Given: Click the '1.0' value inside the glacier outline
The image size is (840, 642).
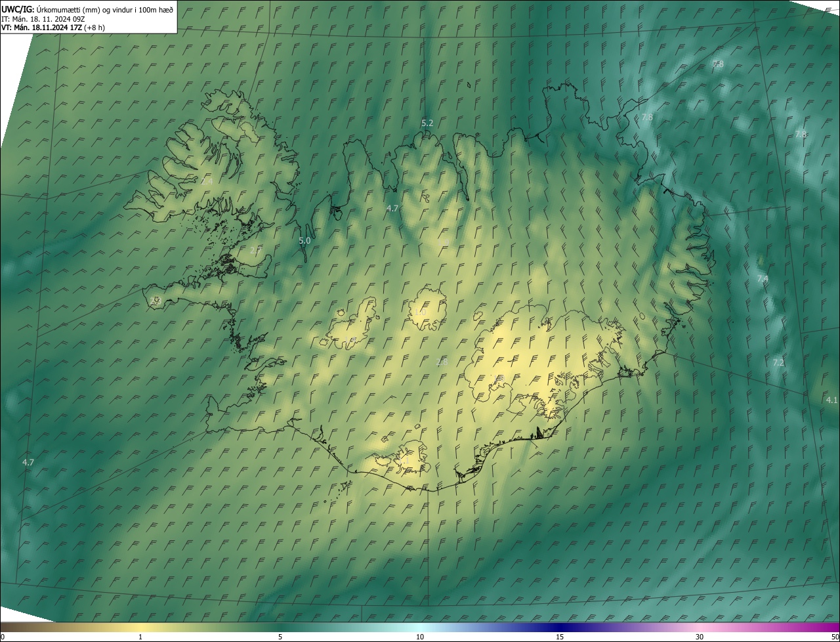Looking at the screenshot, I should point(420,312).
